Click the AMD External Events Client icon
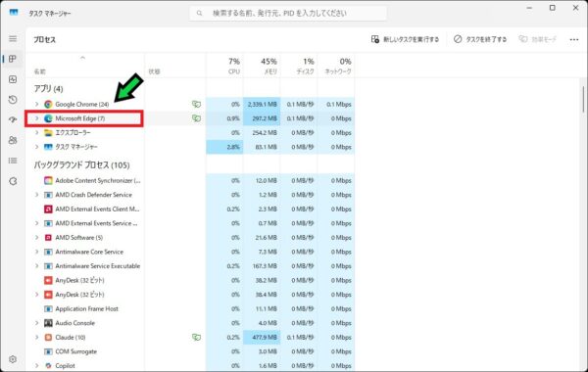Screen dimensions: 588x372 [x=48, y=209]
